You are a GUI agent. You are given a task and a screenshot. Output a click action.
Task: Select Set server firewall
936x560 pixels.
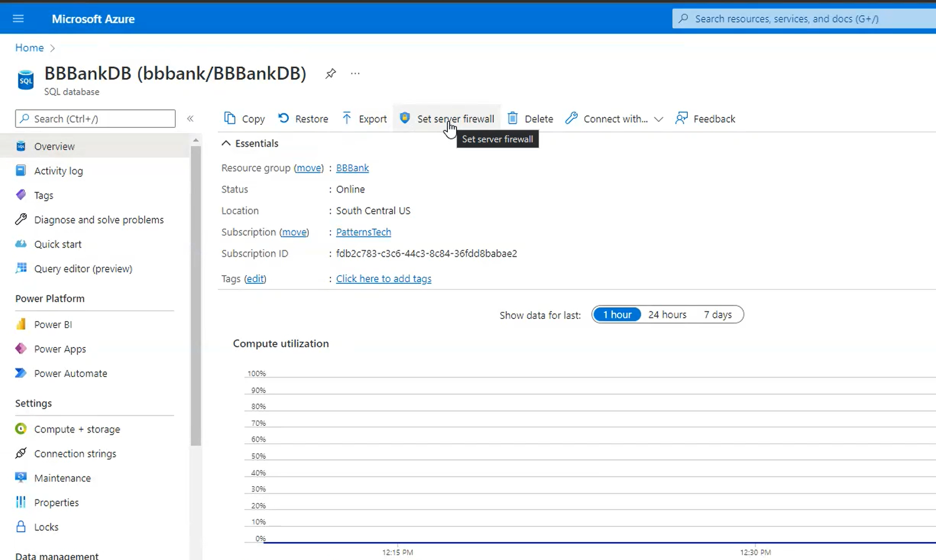coord(447,118)
